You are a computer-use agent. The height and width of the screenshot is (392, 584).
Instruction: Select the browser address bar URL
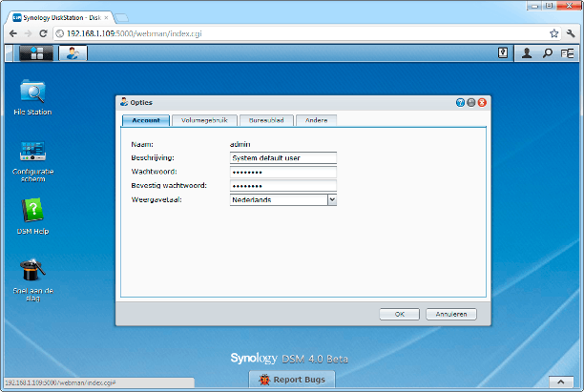tap(135, 33)
